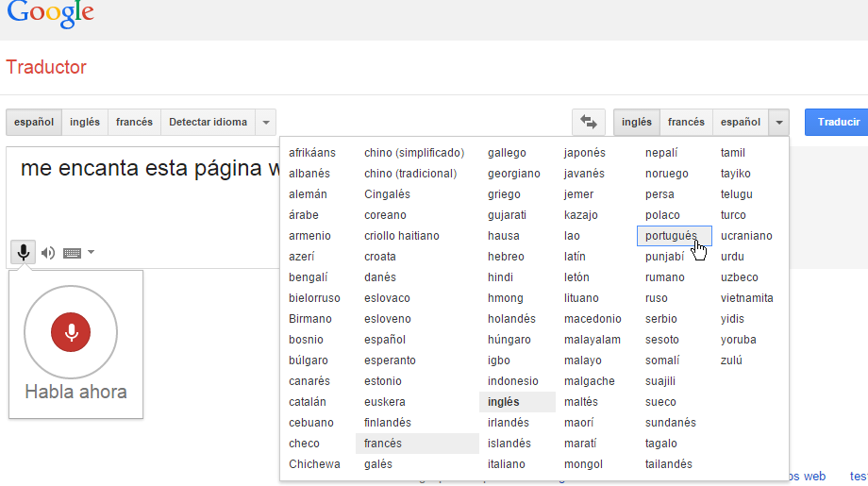The width and height of the screenshot is (868, 486).
Task: Choose the highlighted inglés list entry
Action: pyautogui.click(x=517, y=402)
